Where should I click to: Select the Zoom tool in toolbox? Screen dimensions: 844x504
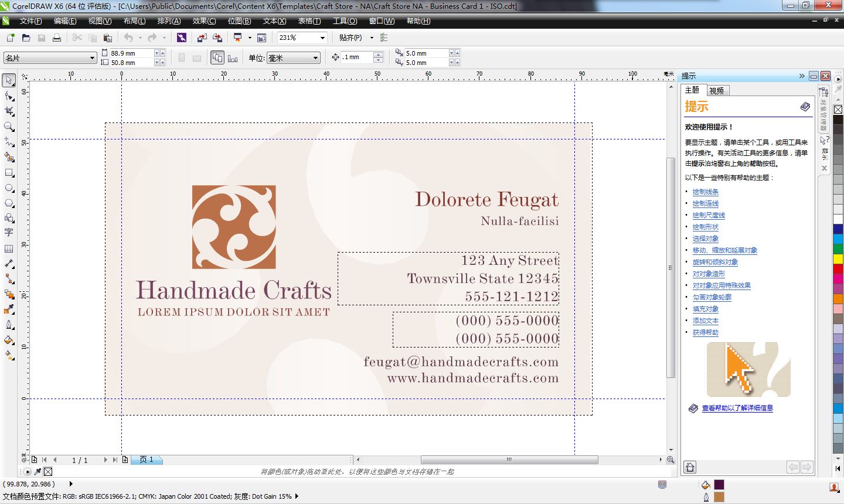click(x=9, y=127)
